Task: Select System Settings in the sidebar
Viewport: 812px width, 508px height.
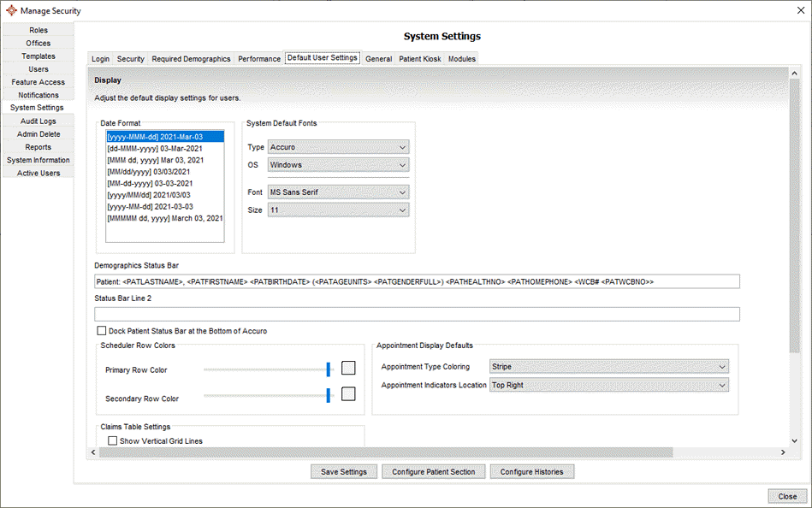Action: coord(38,108)
